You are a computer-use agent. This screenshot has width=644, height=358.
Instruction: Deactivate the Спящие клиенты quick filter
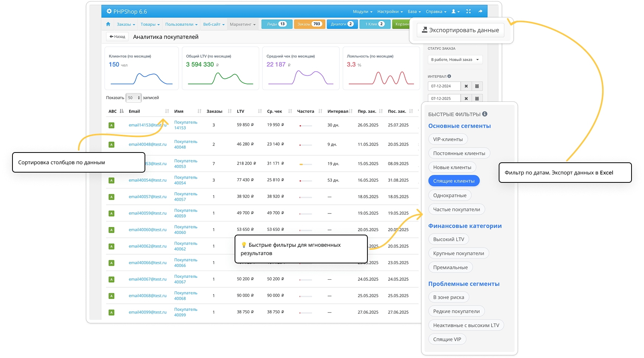(x=454, y=181)
